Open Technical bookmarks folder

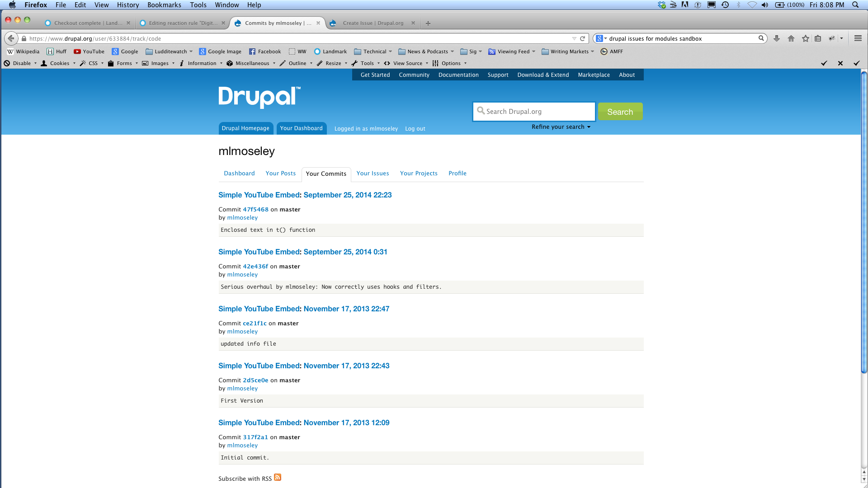373,52
